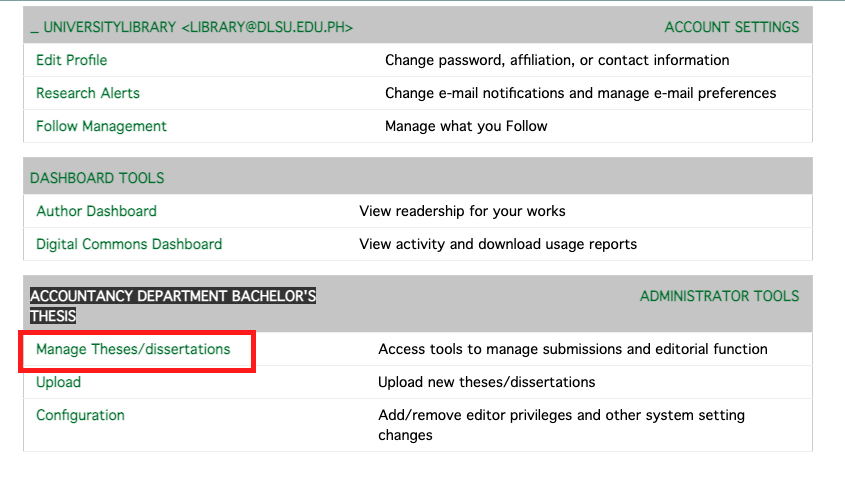Click the Dashboard Tools section header
The image size is (845, 485).
coord(97,178)
